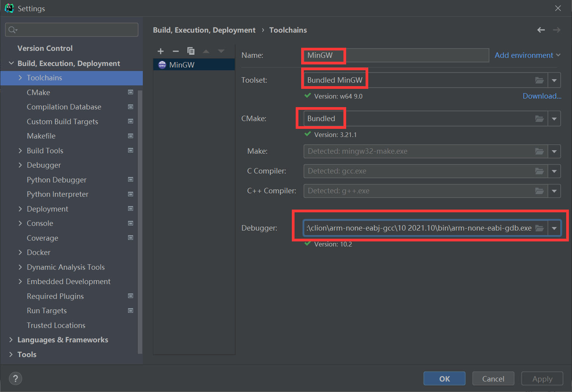Open the help question mark button
Image resolution: width=572 pixels, height=392 pixels.
(16, 378)
